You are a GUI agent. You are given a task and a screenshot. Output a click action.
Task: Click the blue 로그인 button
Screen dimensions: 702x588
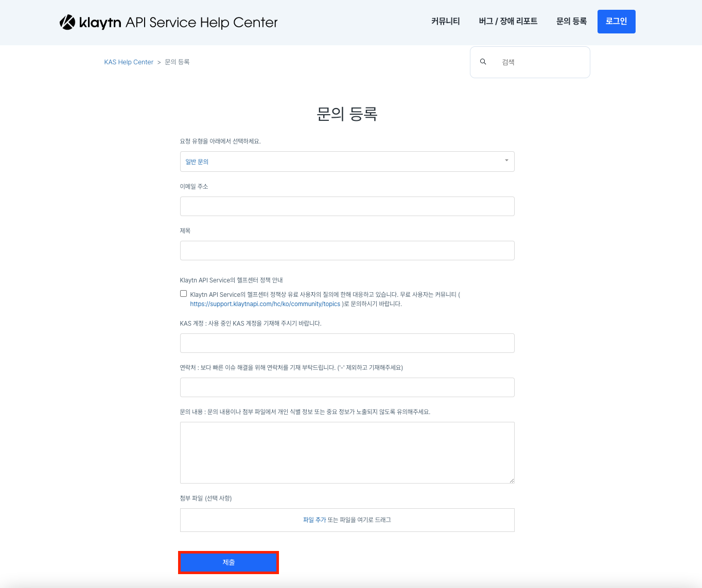point(617,22)
